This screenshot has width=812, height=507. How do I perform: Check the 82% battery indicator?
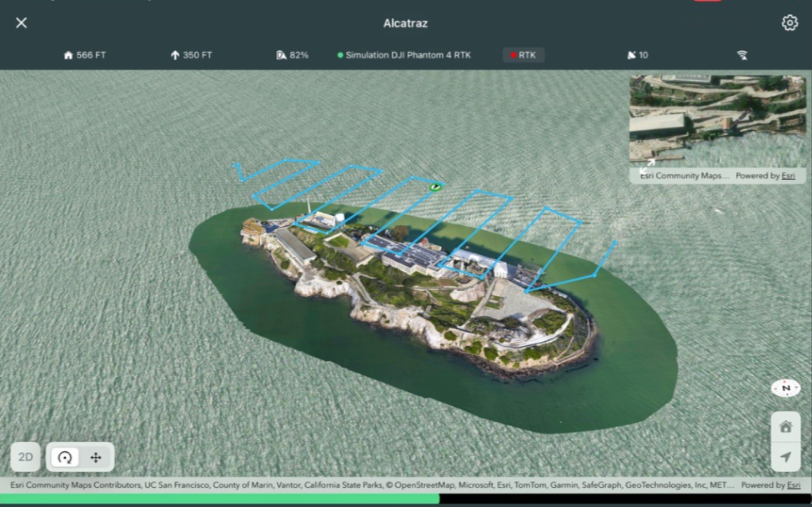292,55
